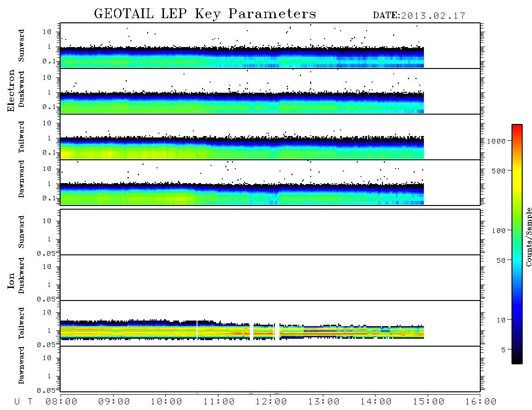Click the Electron "Dawnward" panel label
Screen dimensions: 532x410
[x=21, y=179]
